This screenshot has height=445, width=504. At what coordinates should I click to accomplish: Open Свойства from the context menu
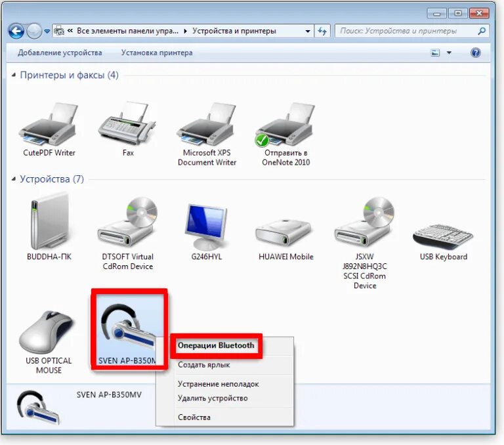[194, 417]
